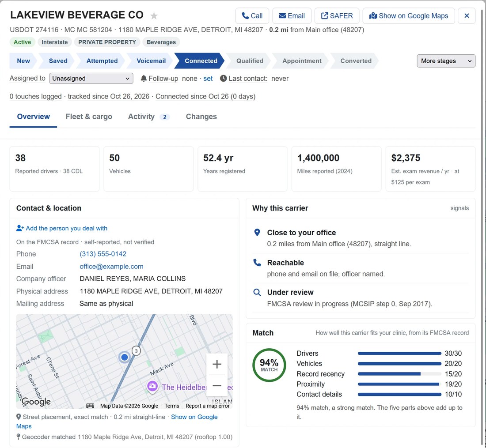Open map Terms link

coord(172,406)
